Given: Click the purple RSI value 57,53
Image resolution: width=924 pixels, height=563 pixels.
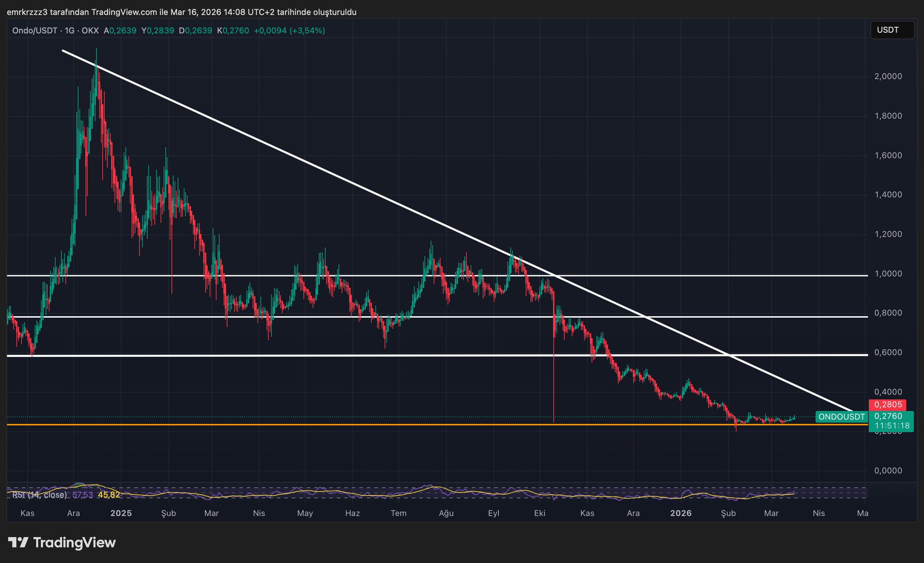Looking at the screenshot, I should point(83,495).
